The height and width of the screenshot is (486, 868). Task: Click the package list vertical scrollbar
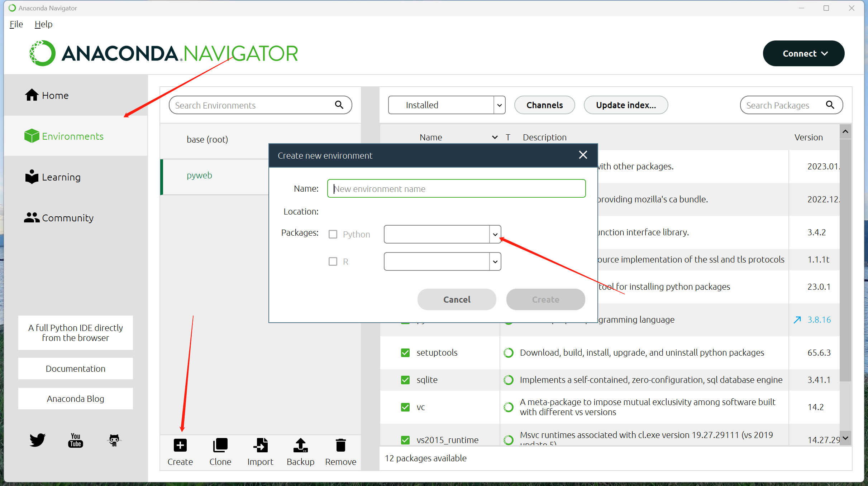tap(845, 260)
